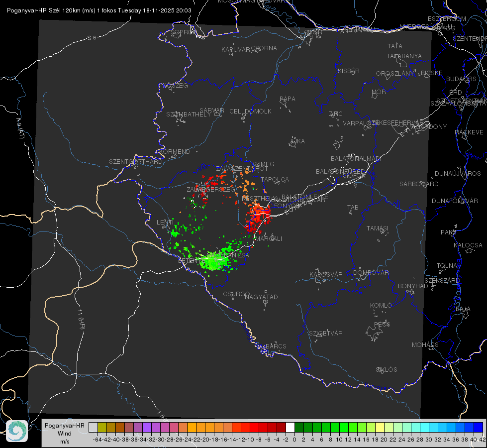Click the KAPOSVÁR label
The width and height of the screenshot is (487, 448).
(x=326, y=275)
